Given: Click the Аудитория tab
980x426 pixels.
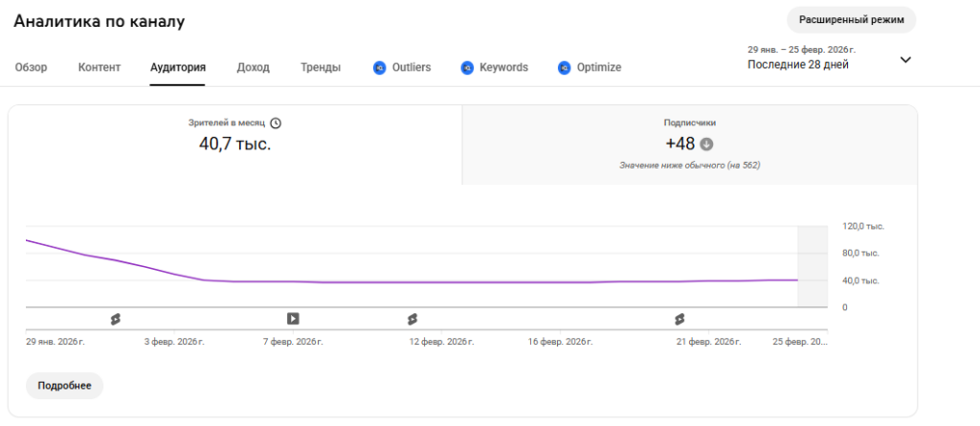Looking at the screenshot, I should coord(178,68).
